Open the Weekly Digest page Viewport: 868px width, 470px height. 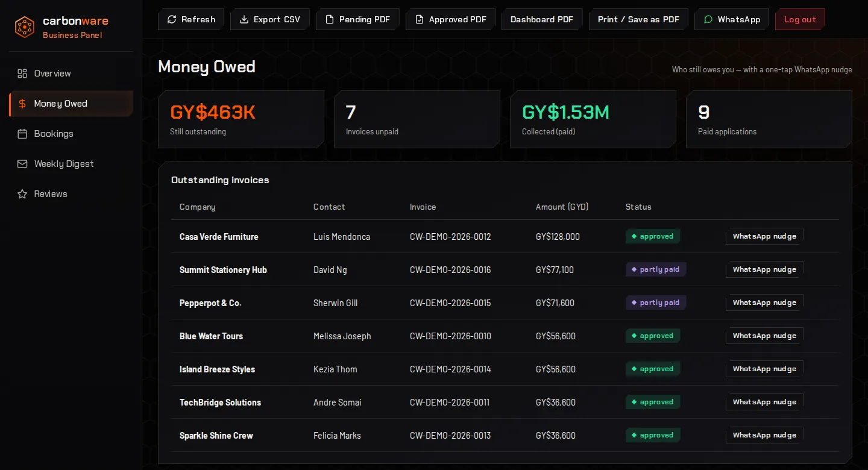71,164
